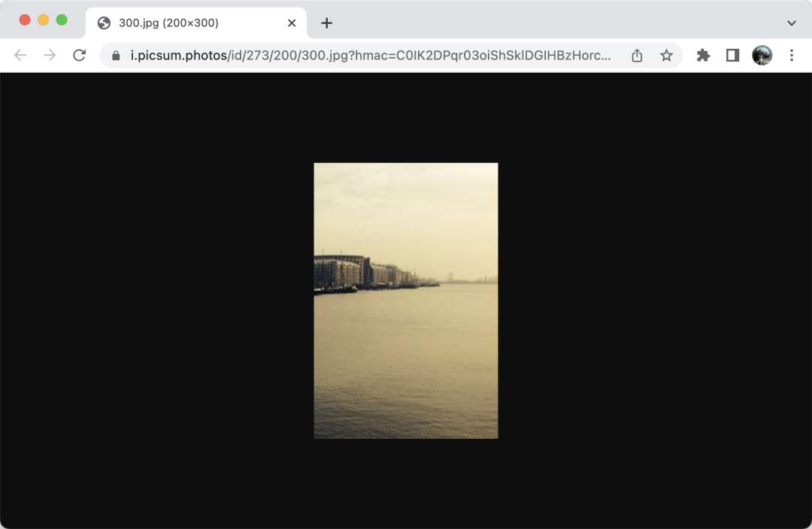Image resolution: width=812 pixels, height=529 pixels.
Task: Open the Chrome three-dot menu
Action: (792, 56)
